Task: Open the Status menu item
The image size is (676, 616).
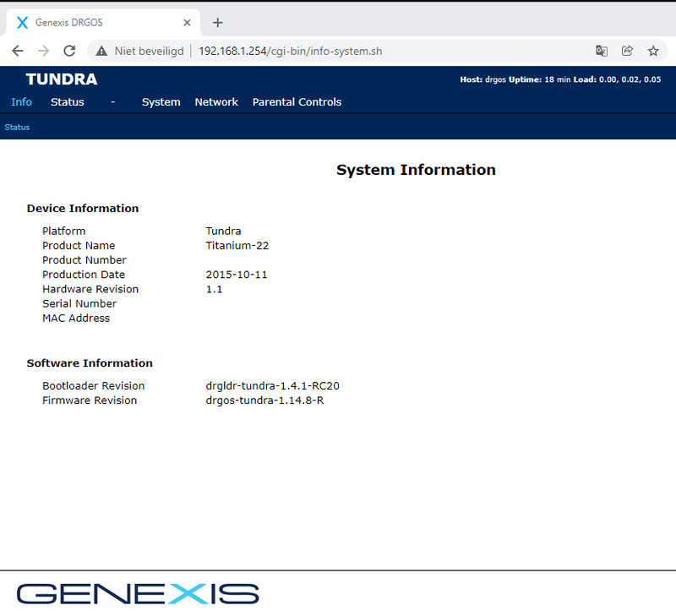Action: [68, 102]
